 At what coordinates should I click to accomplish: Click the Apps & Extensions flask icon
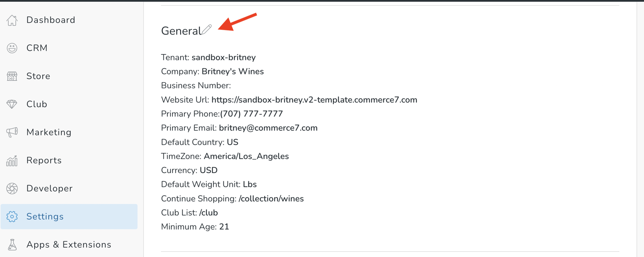12,245
